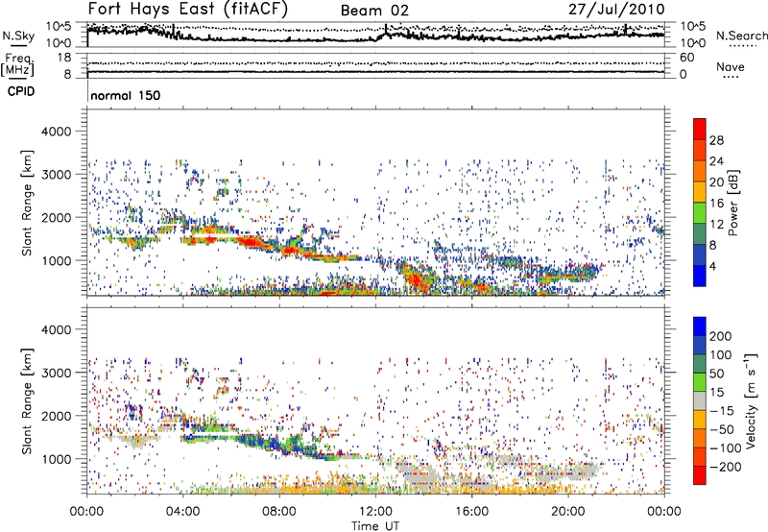This screenshot has height=532, width=768.
Task: Select the 'Velocity [m s⁻¹]' colorbar title
Action: point(750,400)
